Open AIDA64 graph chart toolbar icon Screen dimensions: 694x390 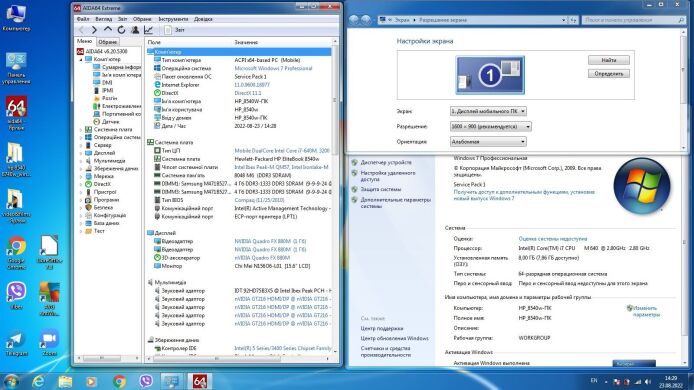pos(148,30)
